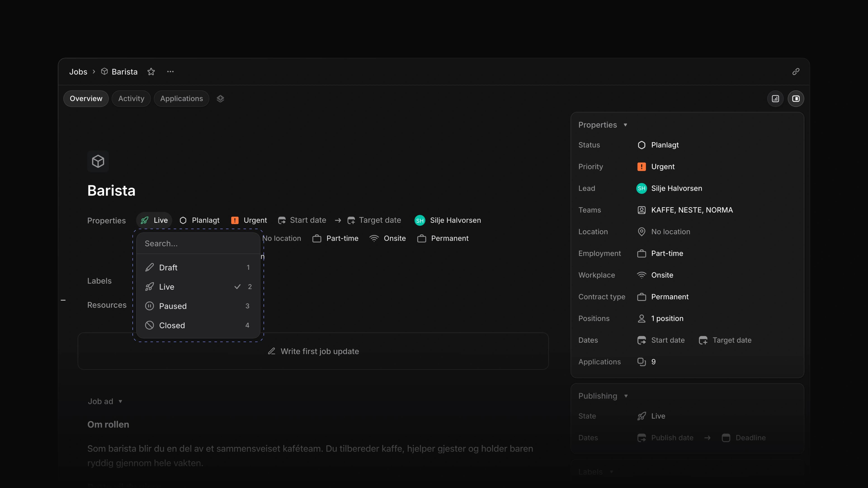868x488 pixels.
Task: Select Draft in the state menu
Action: (x=198, y=267)
